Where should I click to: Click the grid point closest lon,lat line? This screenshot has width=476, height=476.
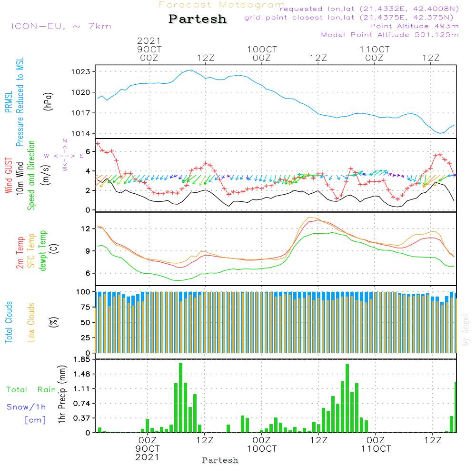click(349, 18)
